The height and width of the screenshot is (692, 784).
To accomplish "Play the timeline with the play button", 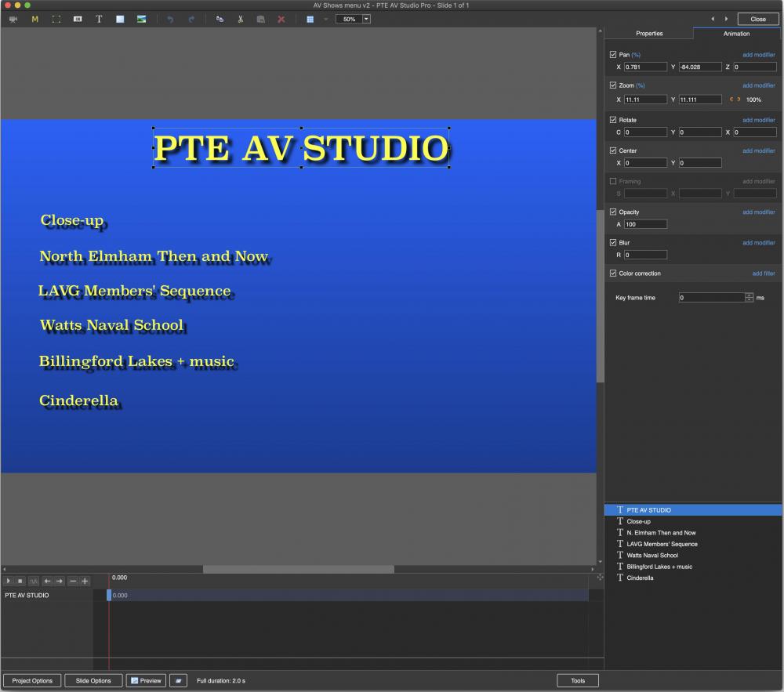I will [9, 581].
